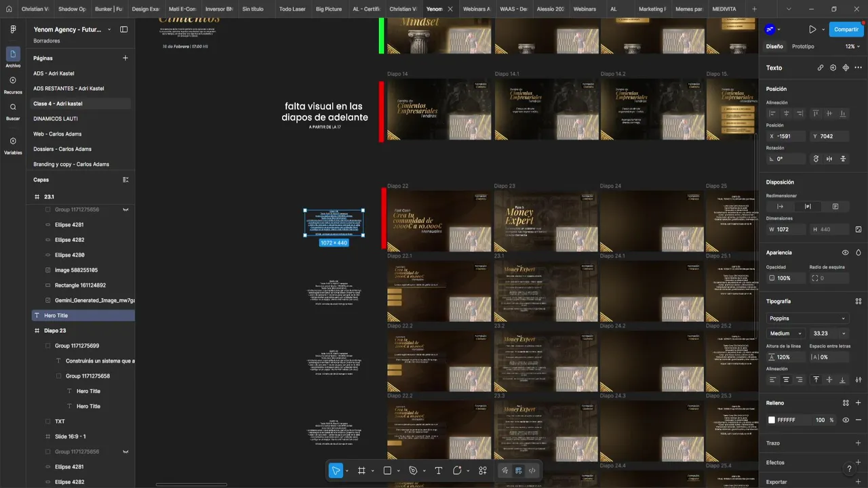868x488 pixels.
Task: Set text resize to auto width
Action: coord(780,207)
